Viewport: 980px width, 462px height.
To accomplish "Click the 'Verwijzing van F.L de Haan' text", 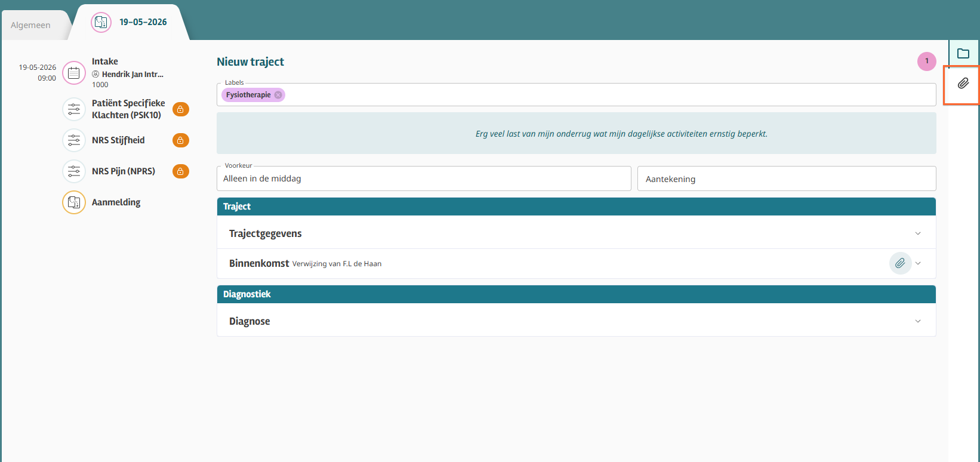I will (337, 264).
